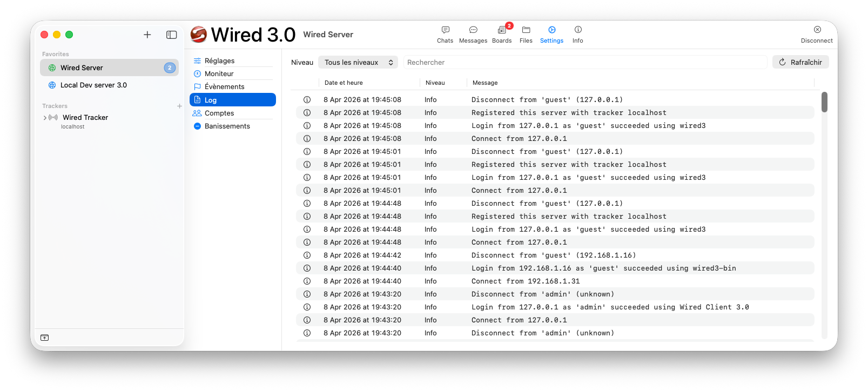The image size is (868, 391).
Task: Click the tracker antenna icon beside Wired Tracker
Action: pyautogui.click(x=53, y=117)
